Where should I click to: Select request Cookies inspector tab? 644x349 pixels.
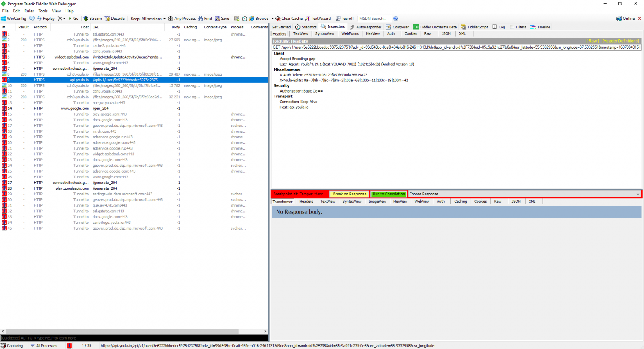click(411, 34)
